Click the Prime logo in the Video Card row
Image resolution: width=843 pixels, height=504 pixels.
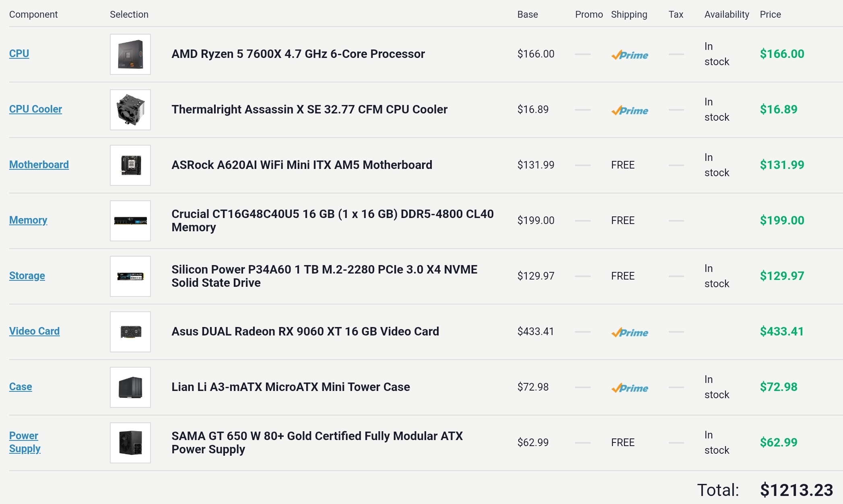(629, 332)
